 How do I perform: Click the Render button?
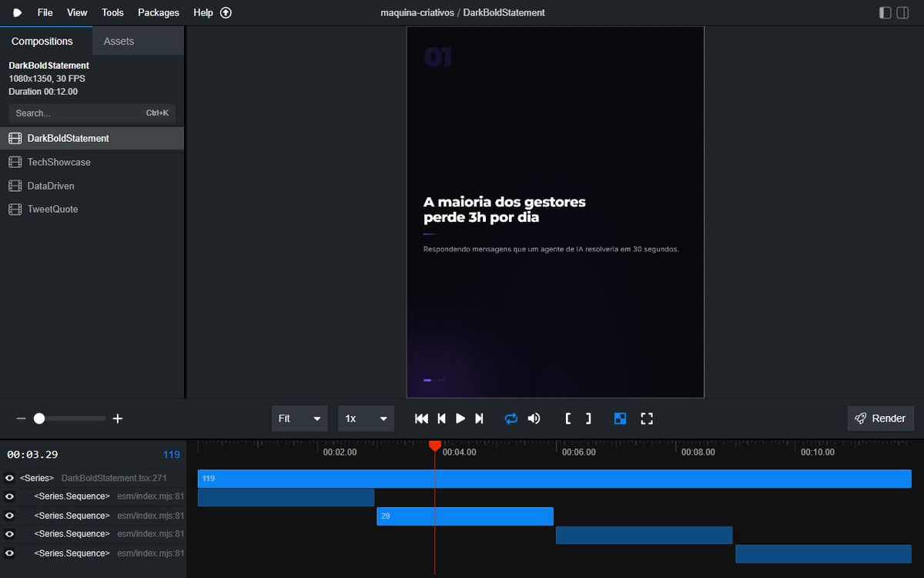[881, 418]
